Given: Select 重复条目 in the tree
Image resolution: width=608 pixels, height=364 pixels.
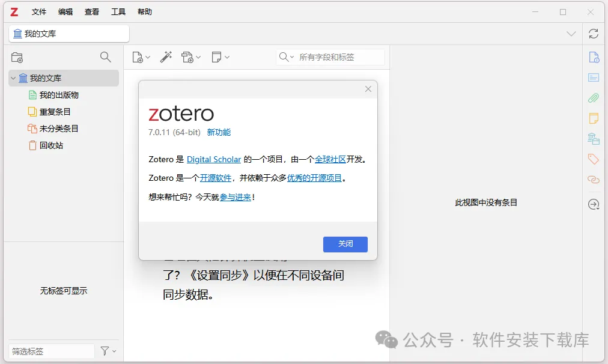Looking at the screenshot, I should click(x=55, y=112).
